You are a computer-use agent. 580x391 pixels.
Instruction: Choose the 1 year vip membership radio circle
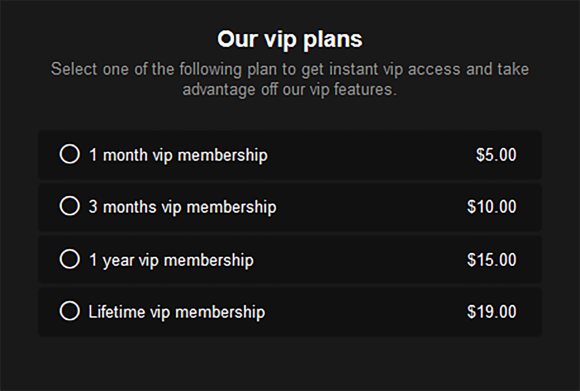(70, 259)
